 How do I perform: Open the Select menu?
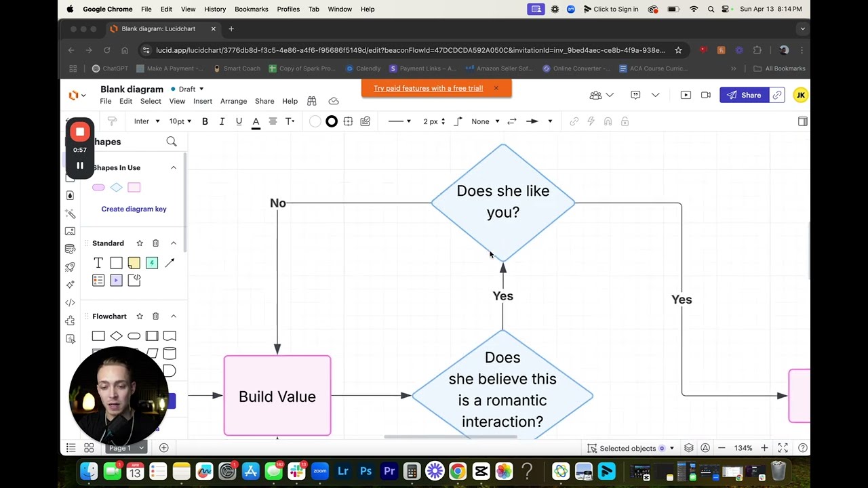pyautogui.click(x=151, y=101)
